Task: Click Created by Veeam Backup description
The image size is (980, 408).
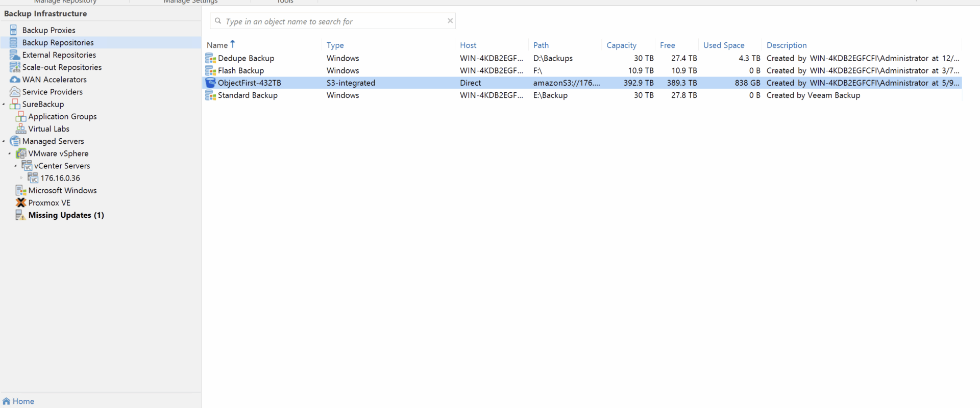Action: point(813,95)
